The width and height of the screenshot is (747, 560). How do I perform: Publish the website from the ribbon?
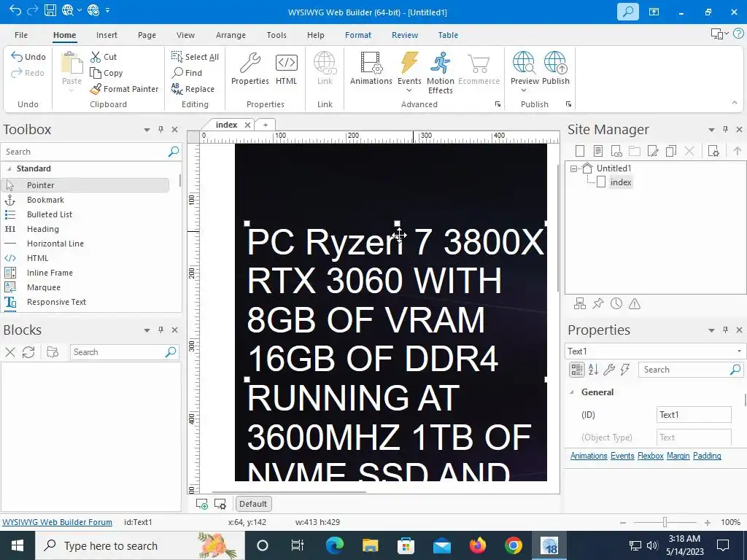[x=555, y=69]
